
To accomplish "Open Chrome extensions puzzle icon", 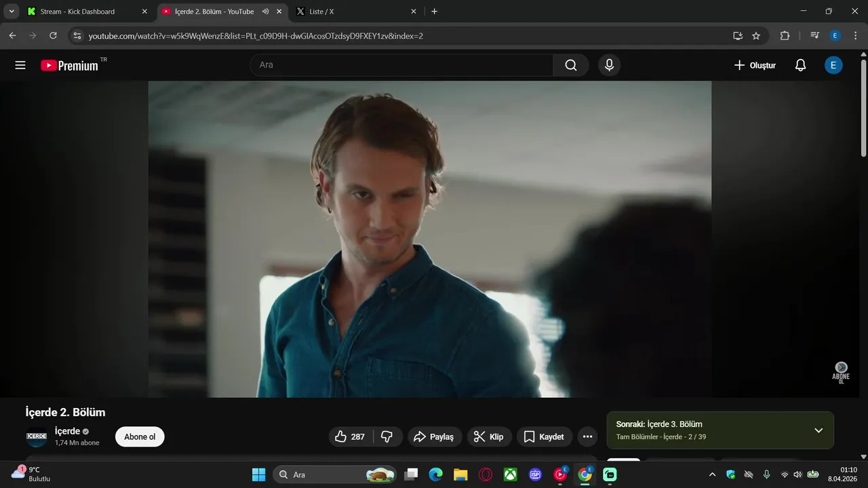I will [x=785, y=36].
